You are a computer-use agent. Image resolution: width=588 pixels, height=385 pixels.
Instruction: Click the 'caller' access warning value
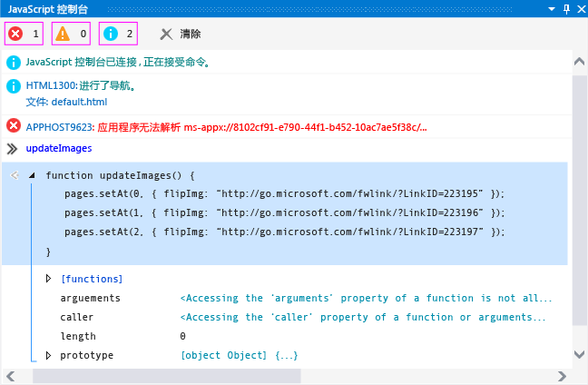tap(363, 317)
